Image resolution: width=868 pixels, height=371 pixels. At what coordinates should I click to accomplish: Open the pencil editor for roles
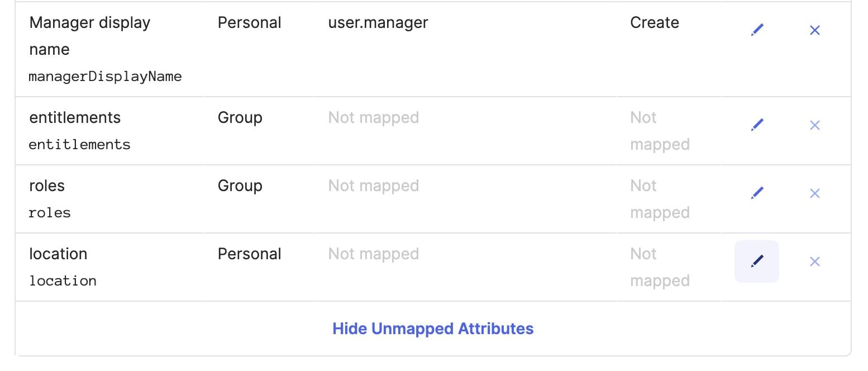click(757, 193)
